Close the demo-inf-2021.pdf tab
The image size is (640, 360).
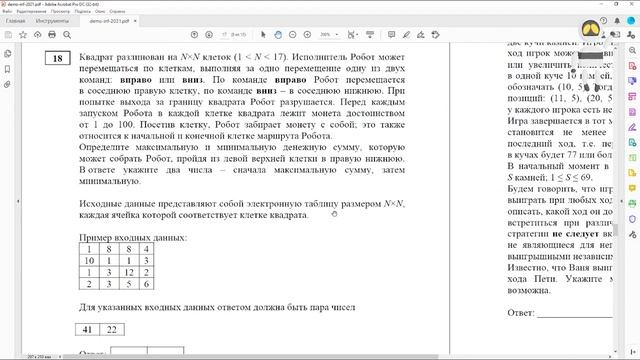coord(135,21)
